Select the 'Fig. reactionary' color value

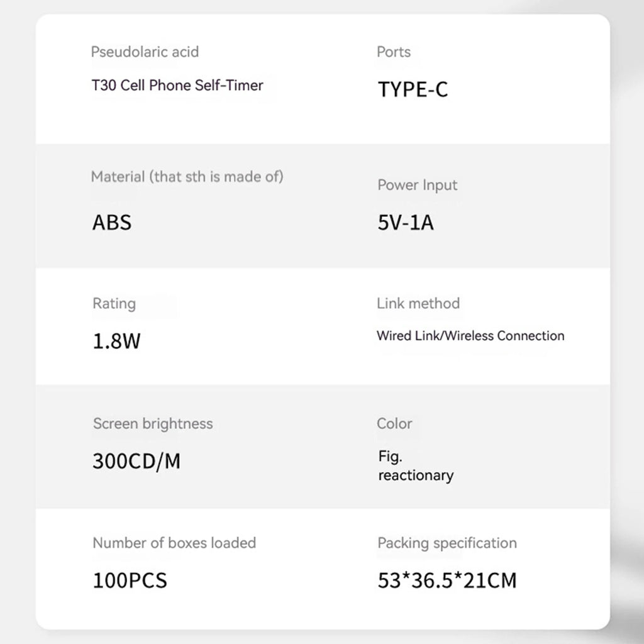(416, 466)
